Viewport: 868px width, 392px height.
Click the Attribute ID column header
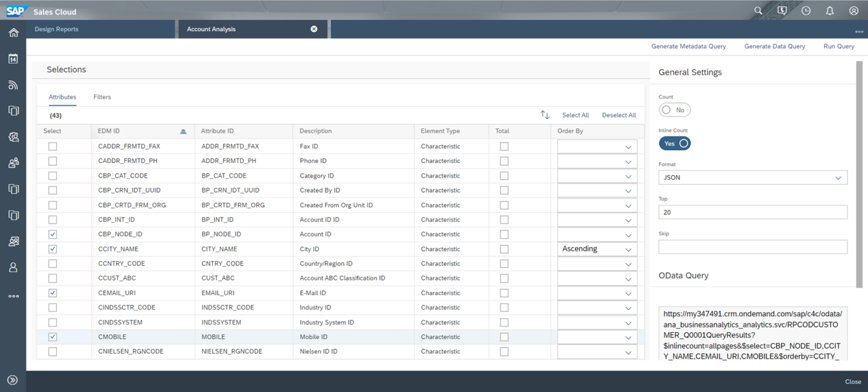coord(218,131)
